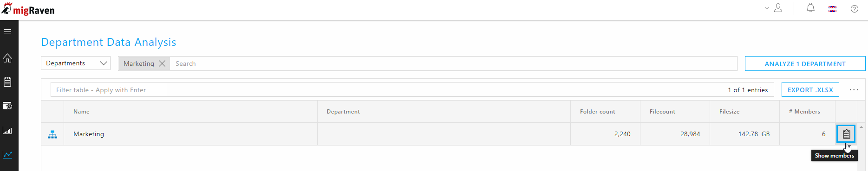Viewport: 868px width, 171px height.
Task: Open the hamburger menu in sidebar
Action: pos(7,31)
